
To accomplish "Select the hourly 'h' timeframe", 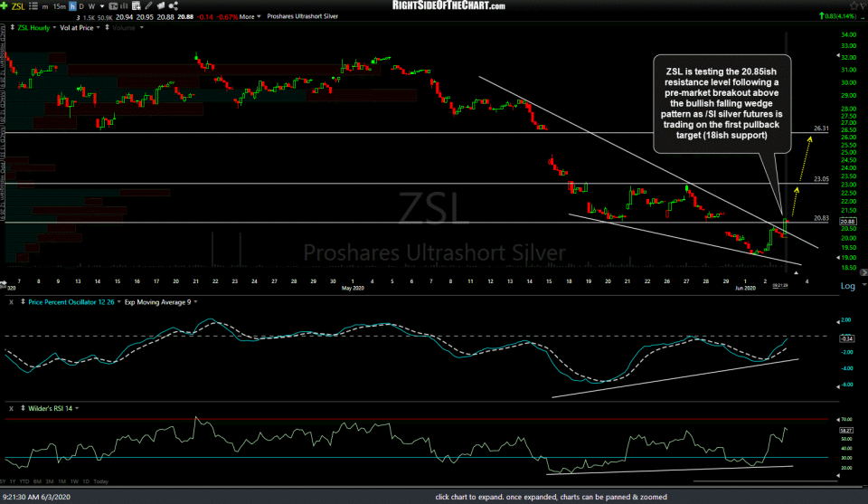I will [72, 6].
